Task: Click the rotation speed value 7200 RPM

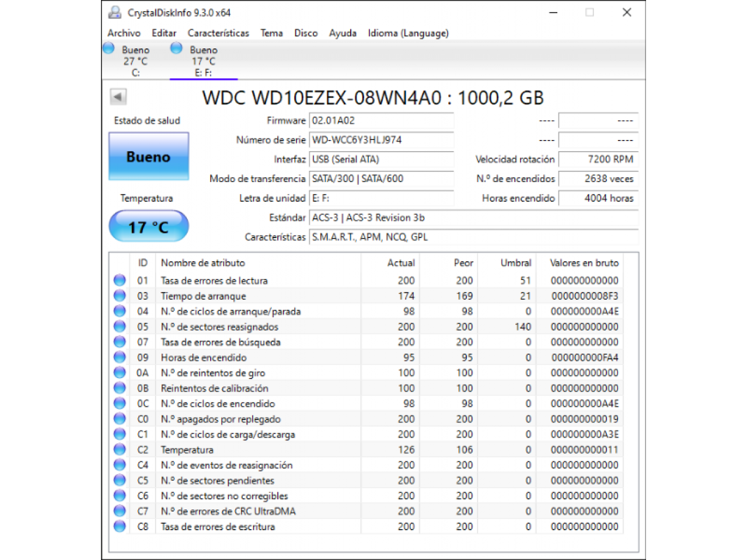Action: pos(598,159)
